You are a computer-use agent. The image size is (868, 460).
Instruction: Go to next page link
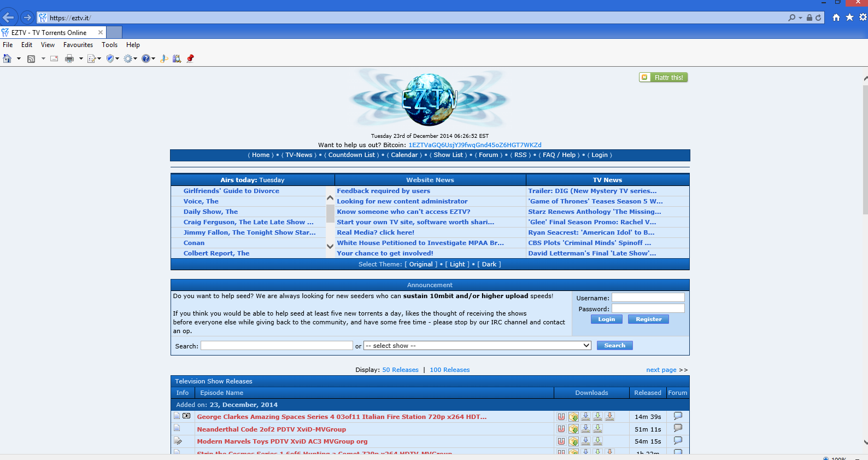(661, 370)
